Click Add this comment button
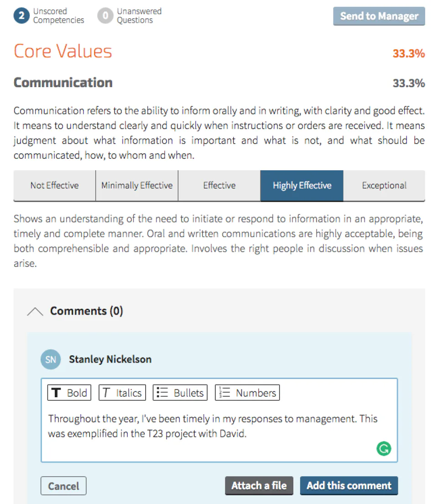Screen dimensions: 438x504 coord(349,486)
